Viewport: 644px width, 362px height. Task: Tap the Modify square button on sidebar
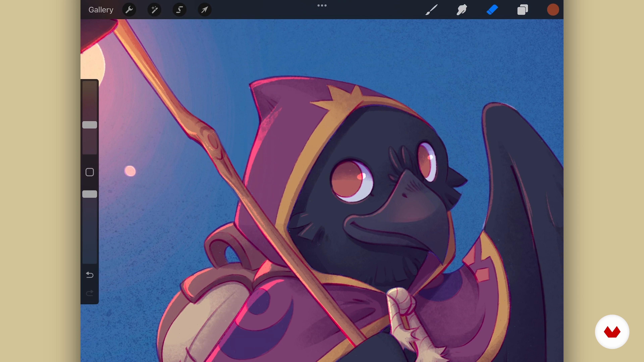point(90,172)
